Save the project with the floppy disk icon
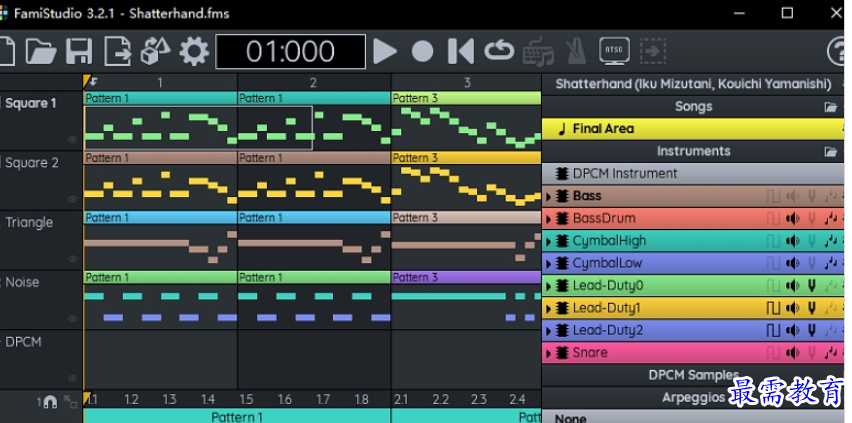852x423 pixels. click(x=79, y=52)
